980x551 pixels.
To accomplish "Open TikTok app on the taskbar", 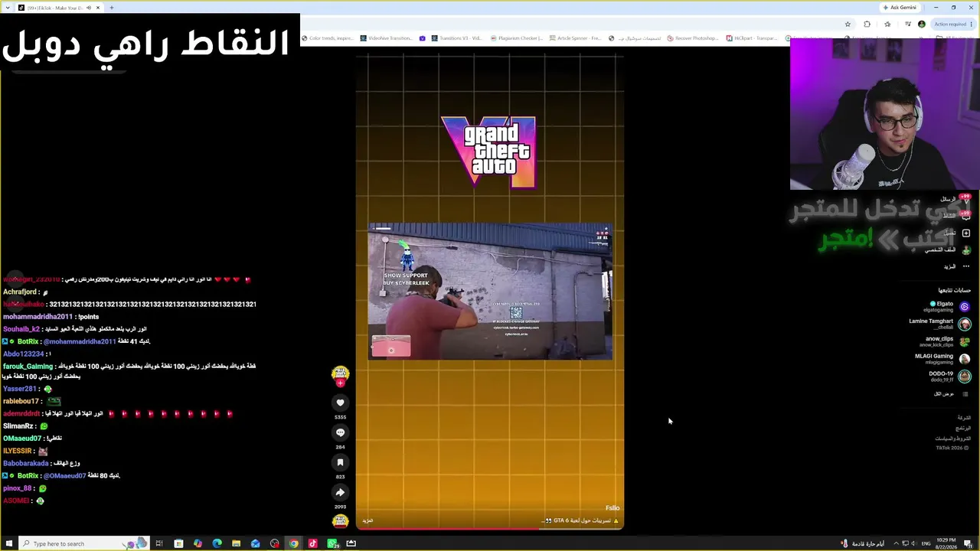I will 312,543.
